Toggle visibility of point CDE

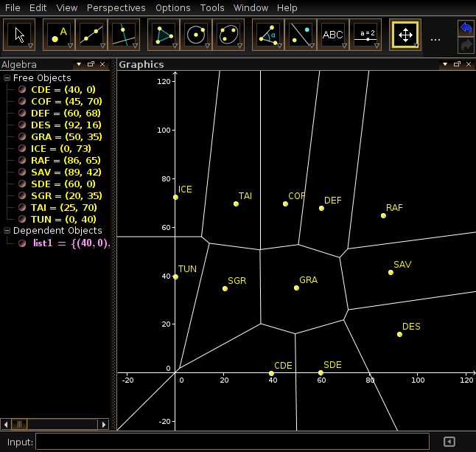click(22, 89)
